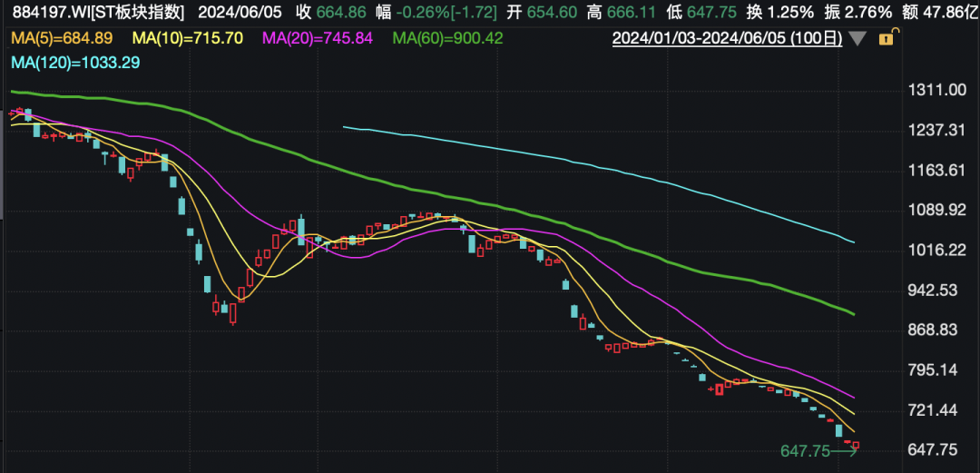Select the MA(5)=684.89 indicator label
Image resolution: width=980 pixels, height=473 pixels.
(x=62, y=38)
